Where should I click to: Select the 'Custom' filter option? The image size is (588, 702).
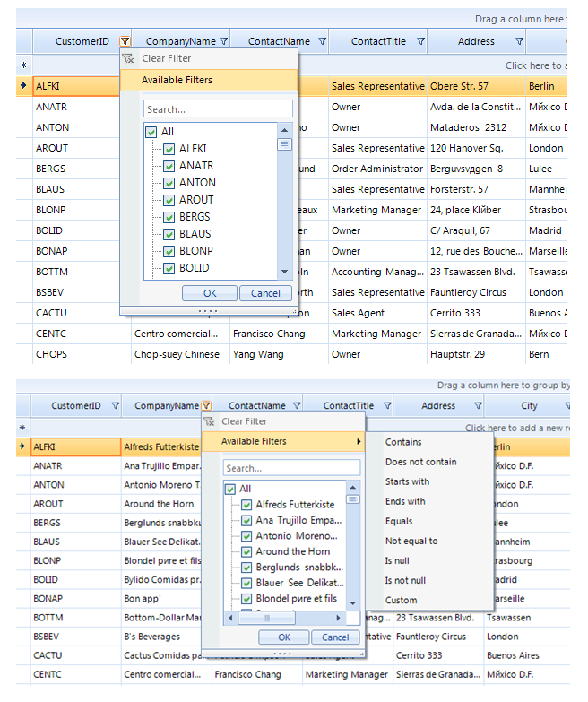pos(401,600)
